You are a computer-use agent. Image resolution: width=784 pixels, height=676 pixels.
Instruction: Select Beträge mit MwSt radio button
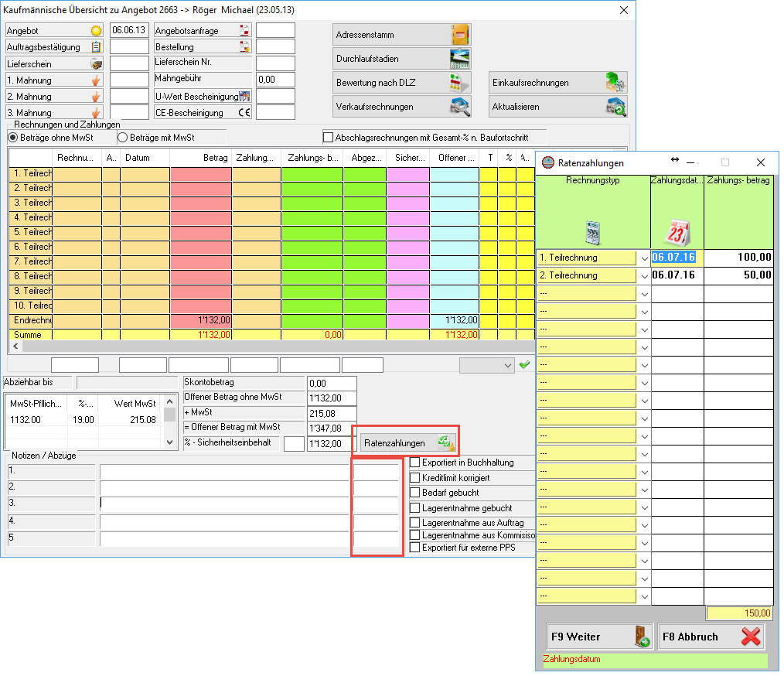coord(122,138)
